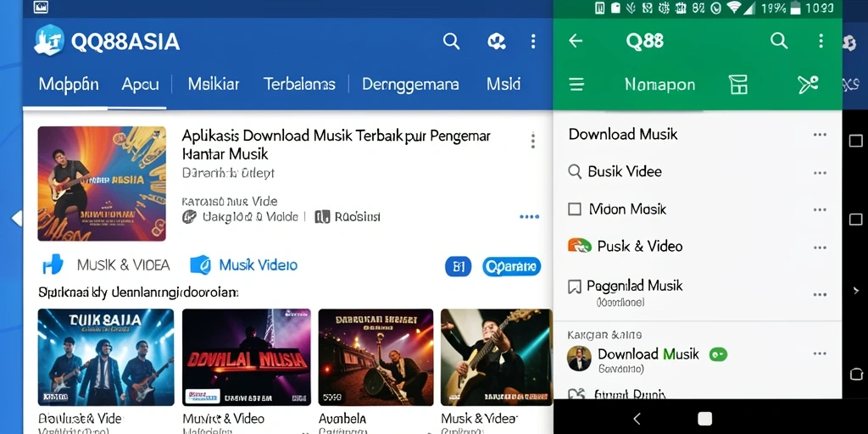
Task: Click the Avmbela caption under thumbnails
Action: (342, 419)
